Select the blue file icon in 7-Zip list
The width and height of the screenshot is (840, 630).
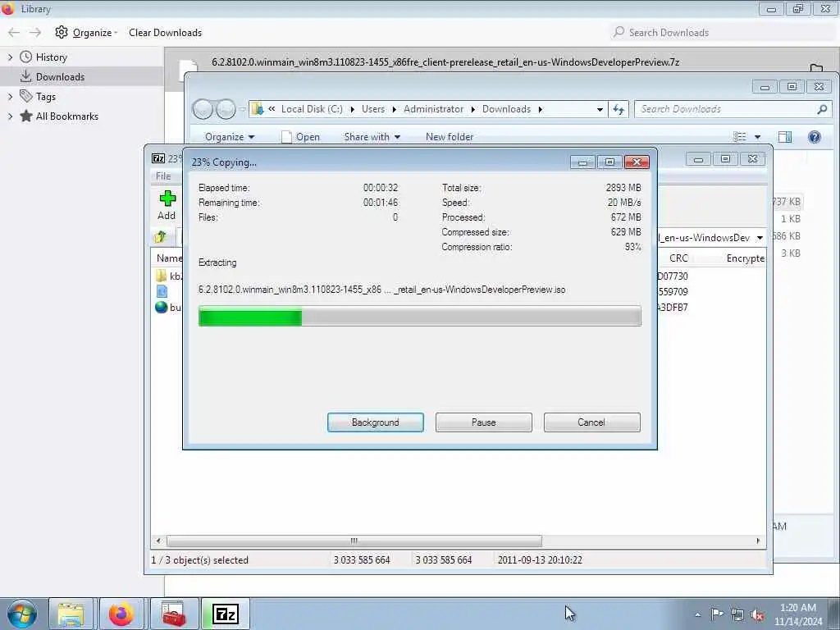162,291
